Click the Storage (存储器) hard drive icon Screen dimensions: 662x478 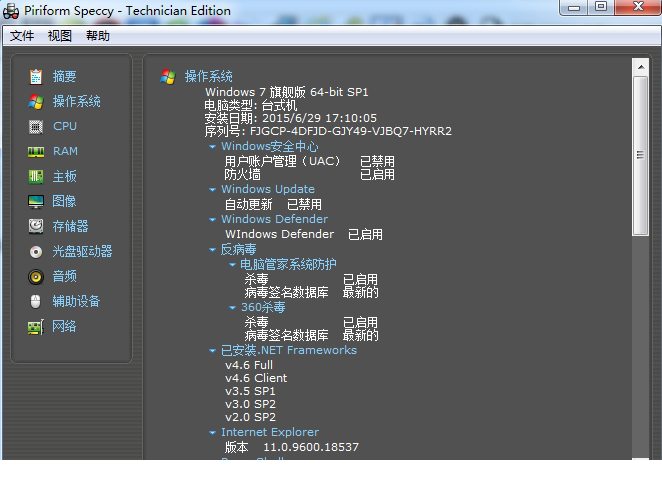click(36, 226)
